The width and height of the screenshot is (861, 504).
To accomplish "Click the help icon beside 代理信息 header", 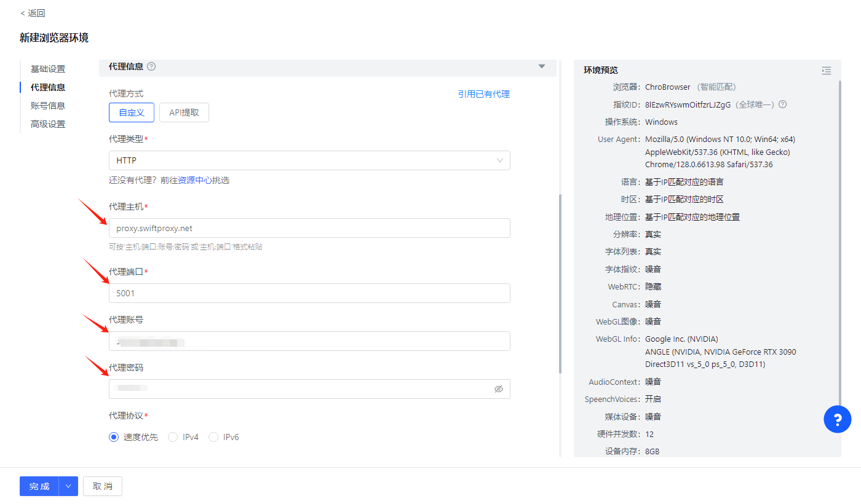I will coord(151,66).
